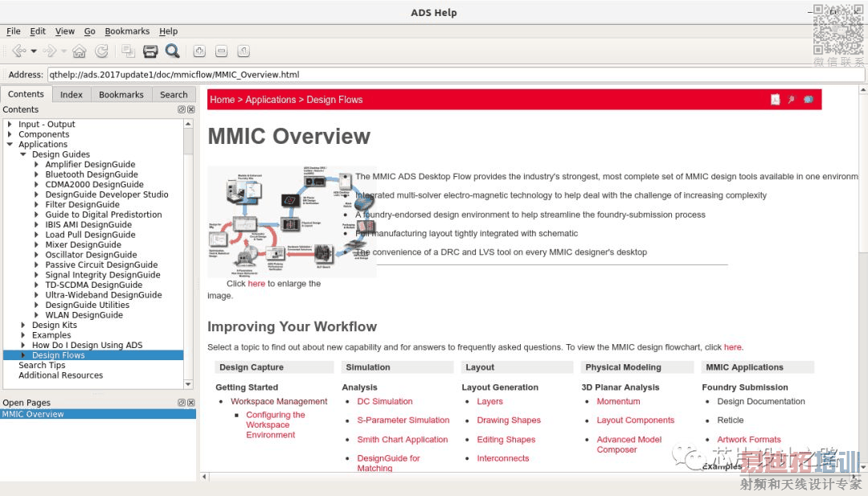
Task: Click 'here' to view MMIC flowchart
Action: click(732, 347)
